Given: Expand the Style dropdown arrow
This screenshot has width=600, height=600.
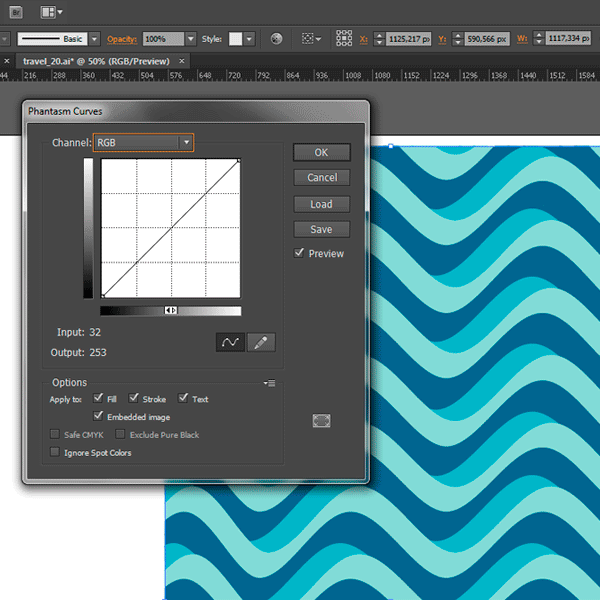Looking at the screenshot, I should click(x=249, y=39).
